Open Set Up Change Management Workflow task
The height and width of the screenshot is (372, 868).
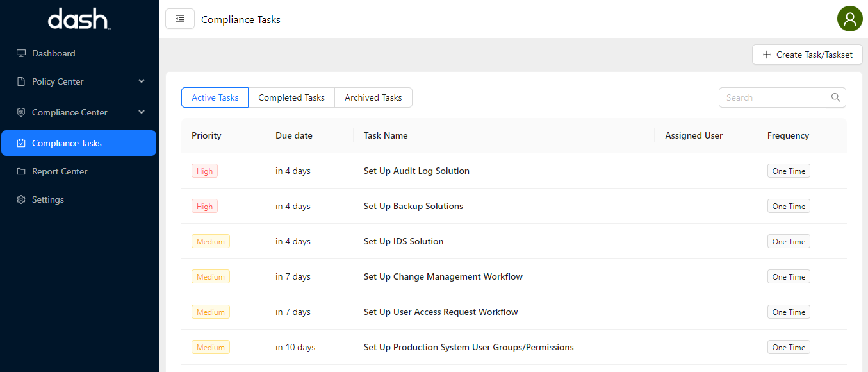[443, 276]
